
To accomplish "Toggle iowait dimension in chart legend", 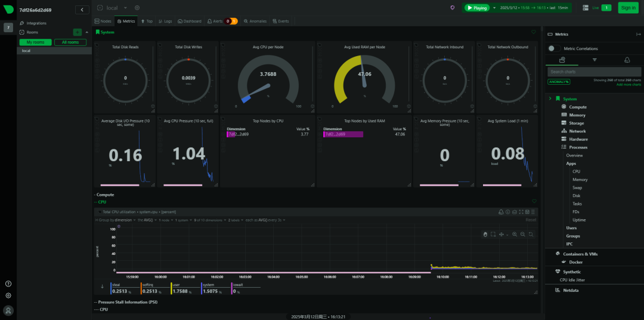I will pos(246,288).
